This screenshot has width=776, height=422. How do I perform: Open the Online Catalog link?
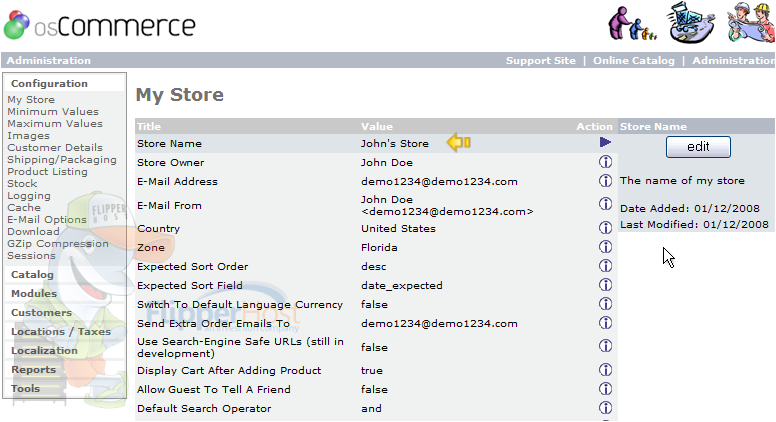coord(633,60)
